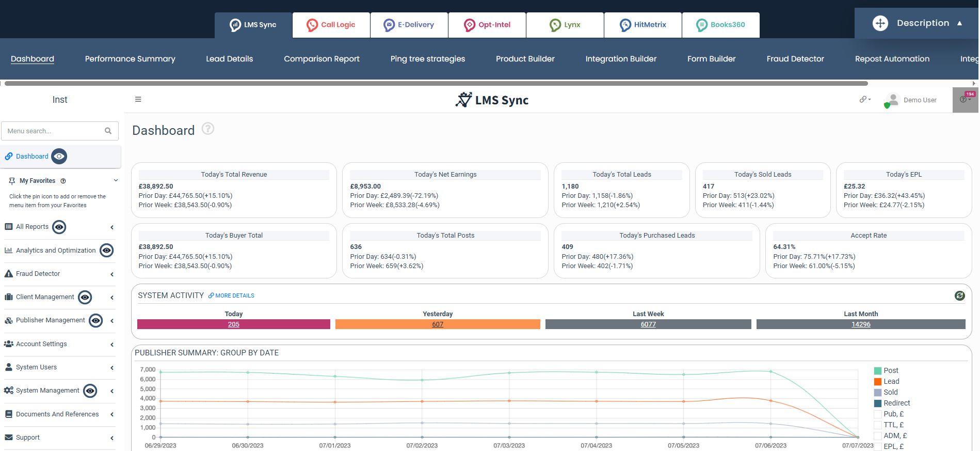The height and width of the screenshot is (451, 980).
Task: Expand the Account Settings submenu arrow
Action: point(112,345)
